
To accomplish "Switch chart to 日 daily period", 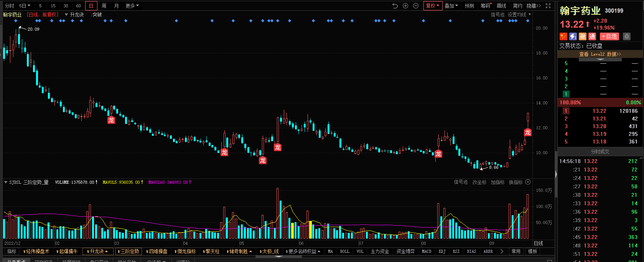I will tap(91, 6).
